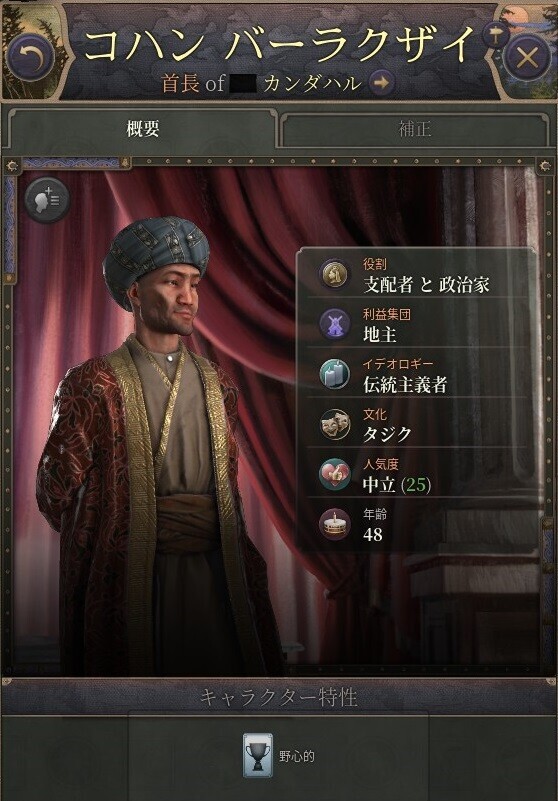Viewport: 558px width, 801px height.
Task: Click the back arrow button
Action: point(30,58)
